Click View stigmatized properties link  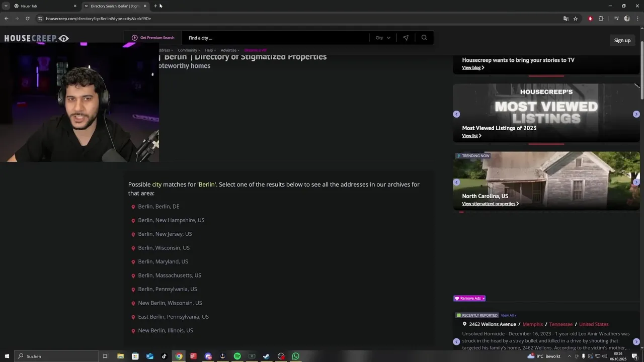point(490,204)
